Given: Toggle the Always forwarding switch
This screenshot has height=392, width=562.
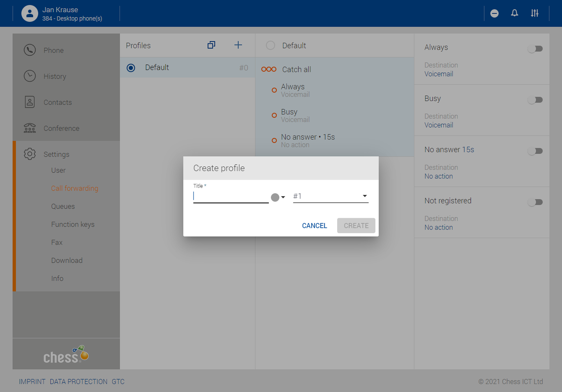Looking at the screenshot, I should tap(535, 49).
